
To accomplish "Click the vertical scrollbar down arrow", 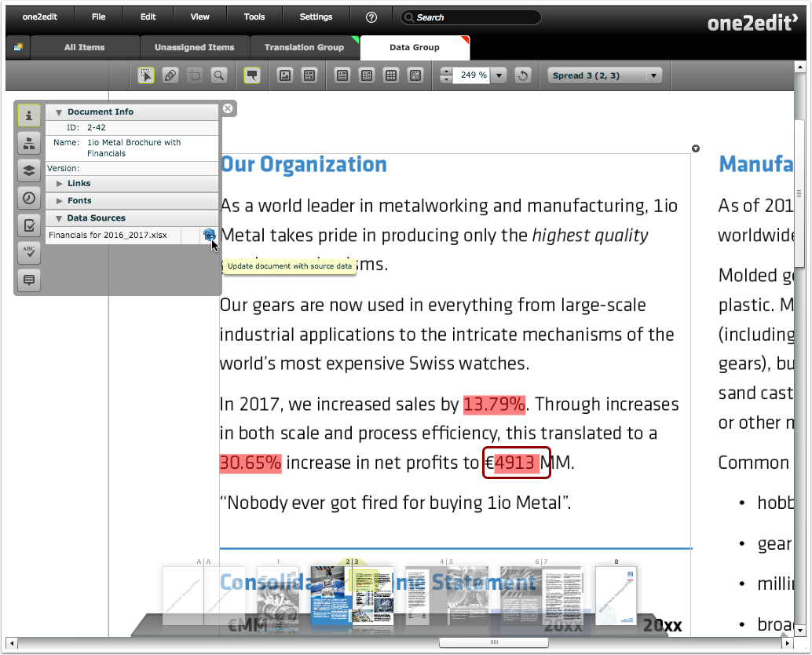I will click(800, 631).
